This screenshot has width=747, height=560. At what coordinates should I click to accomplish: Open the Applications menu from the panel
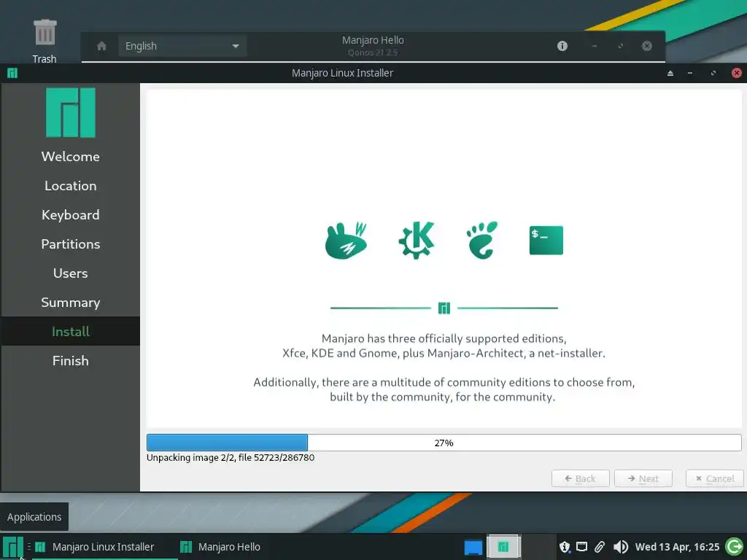(x=13, y=547)
